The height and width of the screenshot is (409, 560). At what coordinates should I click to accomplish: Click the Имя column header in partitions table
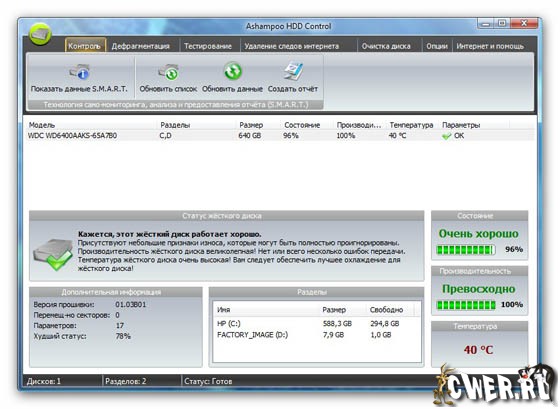224,310
